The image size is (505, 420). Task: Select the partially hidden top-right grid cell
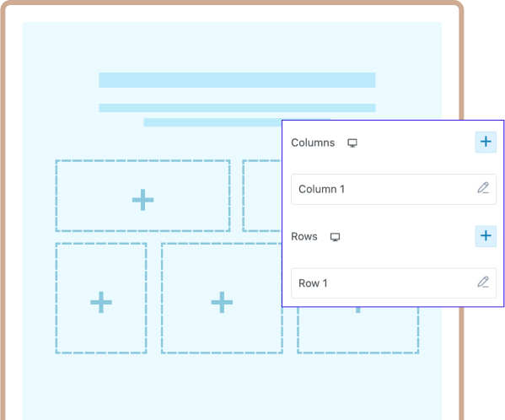[x=262, y=196]
